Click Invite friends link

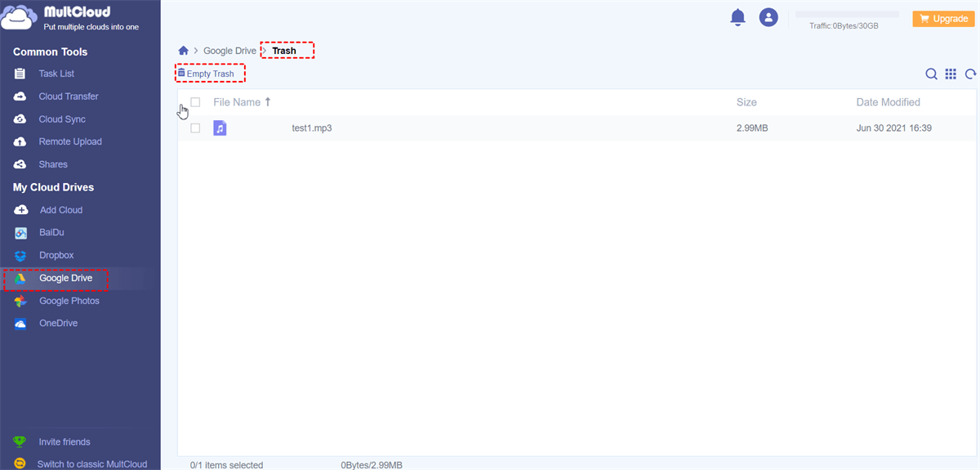click(65, 441)
